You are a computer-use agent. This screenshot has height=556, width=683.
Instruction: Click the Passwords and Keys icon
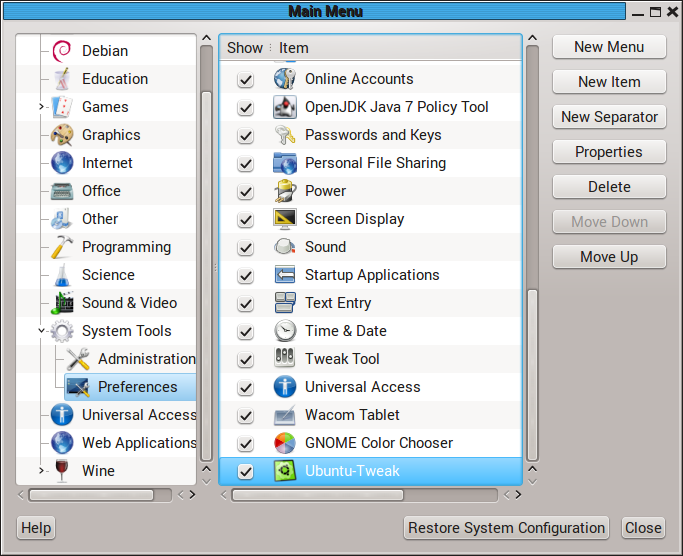[285, 135]
